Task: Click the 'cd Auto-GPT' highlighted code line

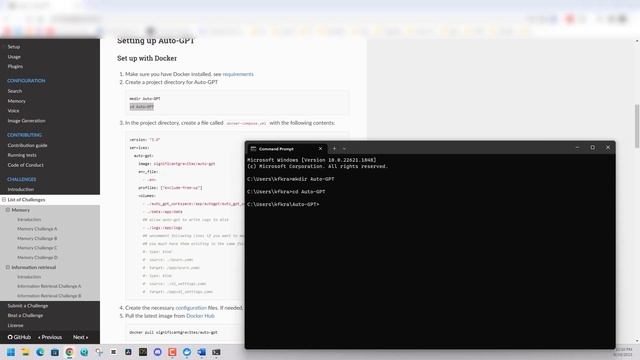Action: coord(142,107)
